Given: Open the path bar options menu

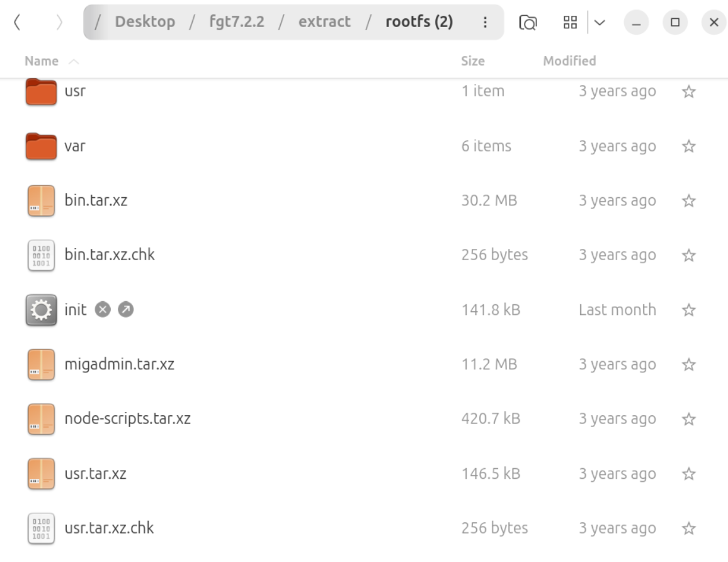Looking at the screenshot, I should [x=485, y=22].
